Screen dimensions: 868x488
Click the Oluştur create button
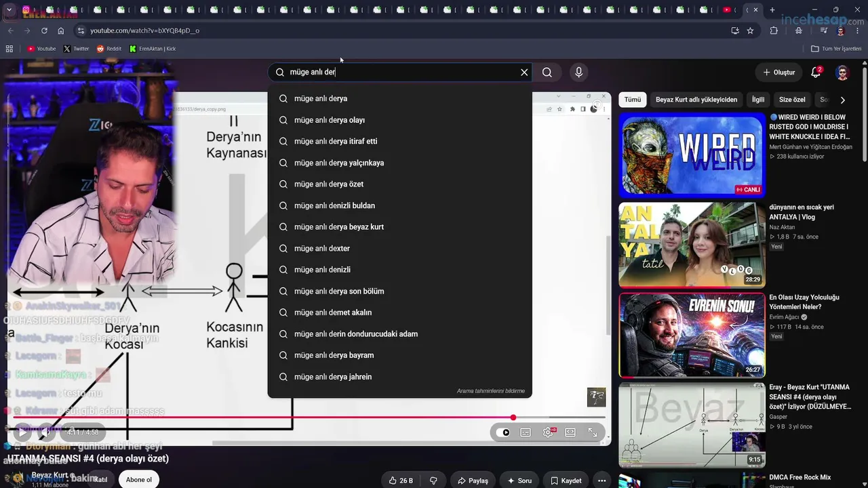[778, 73]
